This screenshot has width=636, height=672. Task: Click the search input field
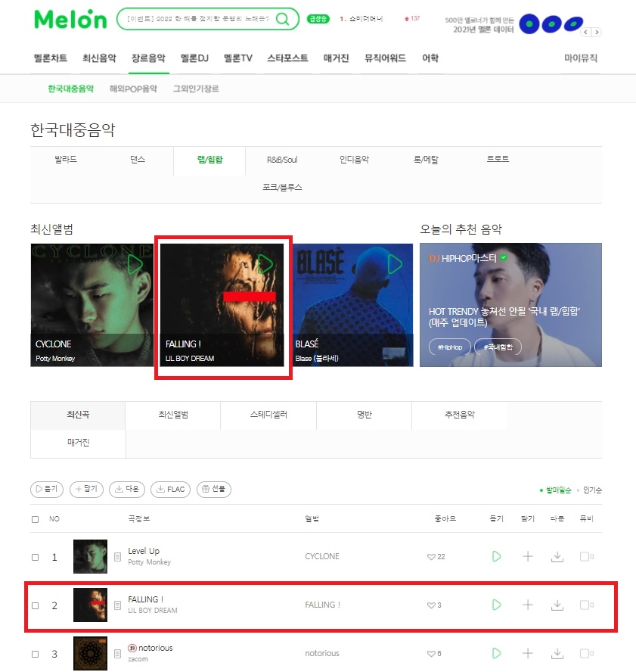tap(198, 19)
